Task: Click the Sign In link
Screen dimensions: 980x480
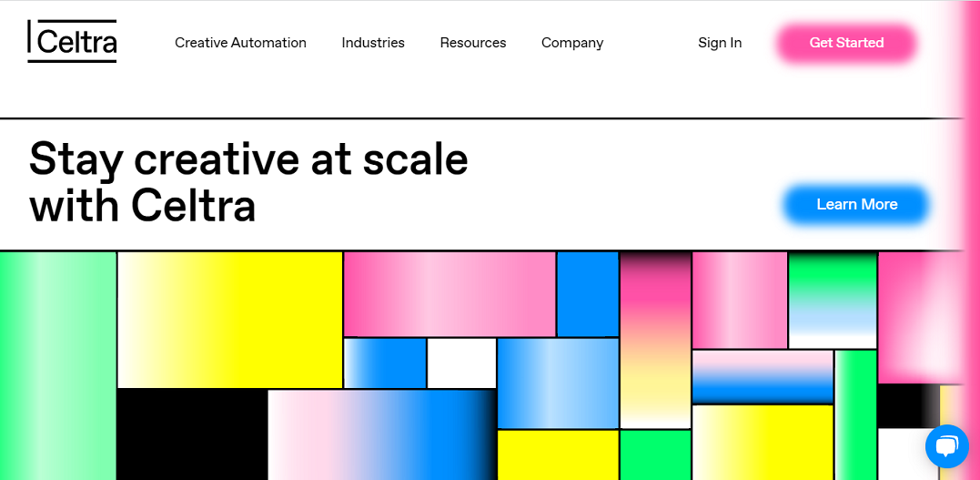Action: point(720,43)
